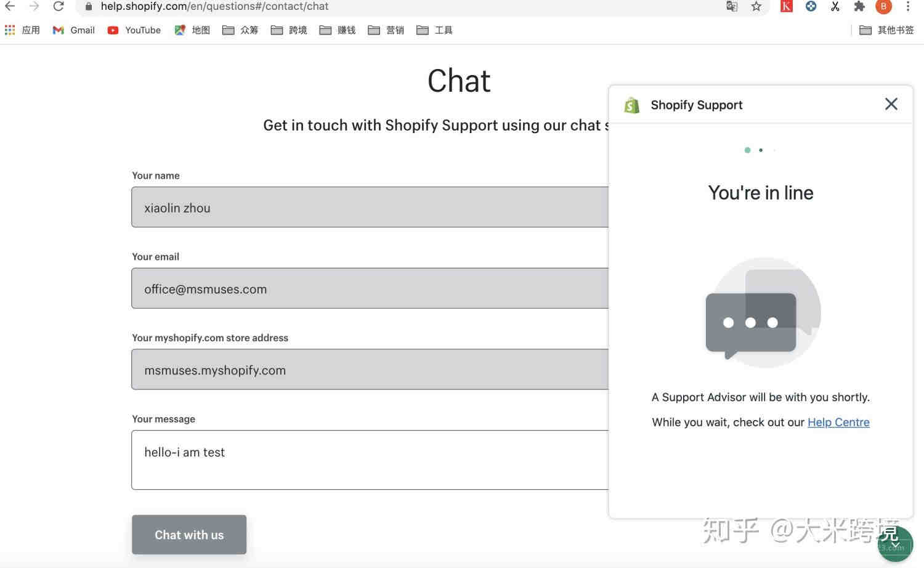Bookmark page with star icon
The image size is (924, 568).
tap(756, 6)
